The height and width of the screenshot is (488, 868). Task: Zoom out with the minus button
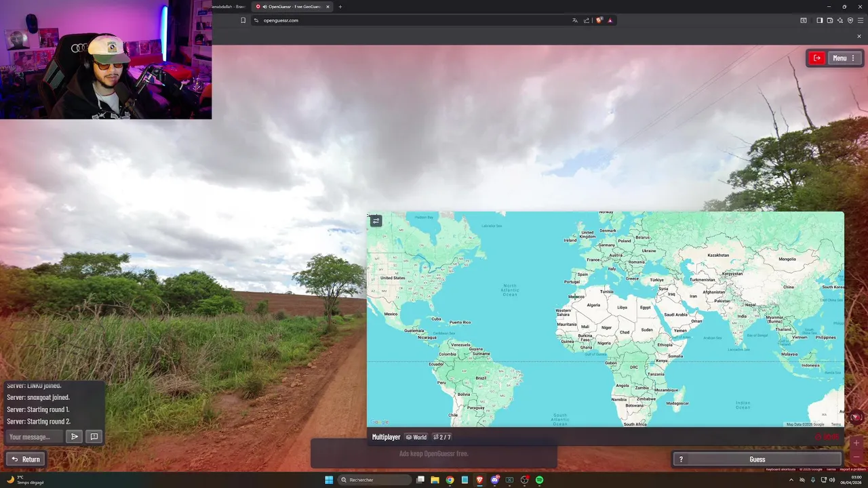(856, 455)
